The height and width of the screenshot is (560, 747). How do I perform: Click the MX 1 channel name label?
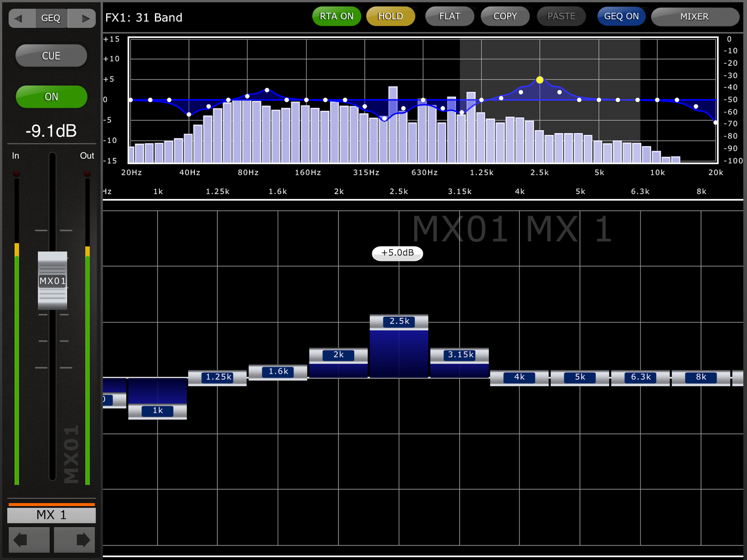51,515
